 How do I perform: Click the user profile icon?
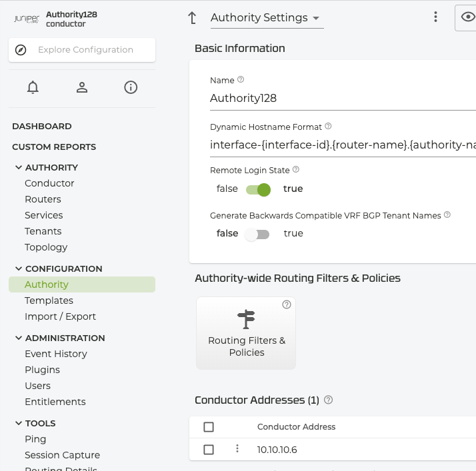(x=82, y=87)
